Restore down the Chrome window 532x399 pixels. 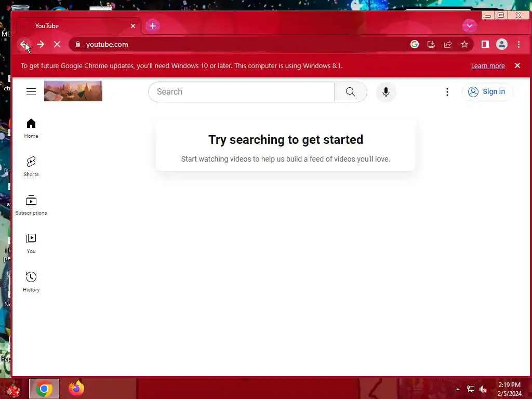click(501, 15)
